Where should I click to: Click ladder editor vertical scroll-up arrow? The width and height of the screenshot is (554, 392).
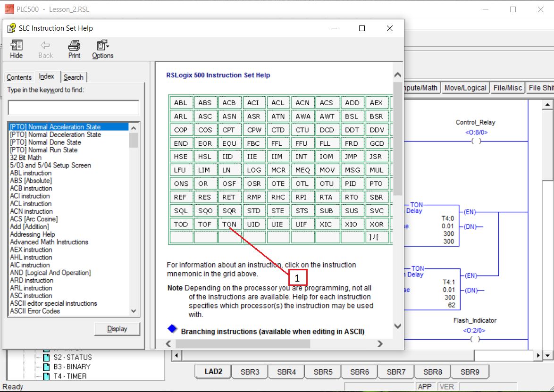(x=547, y=105)
